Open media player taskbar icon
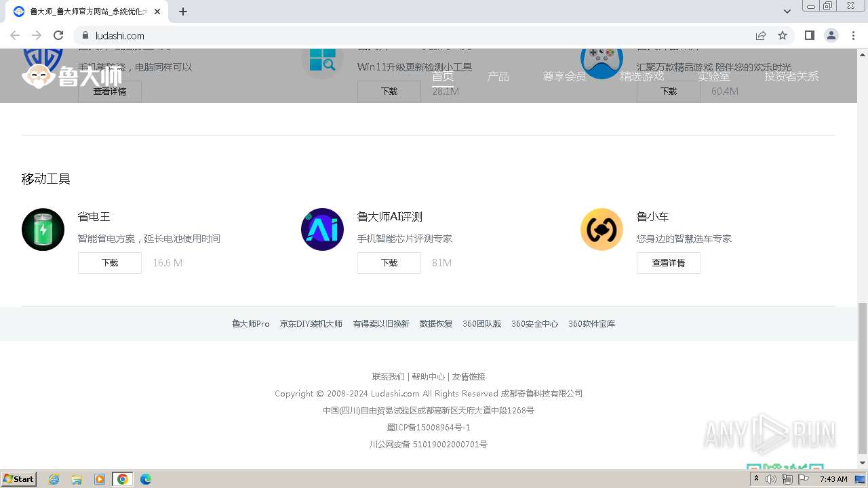 [x=100, y=479]
